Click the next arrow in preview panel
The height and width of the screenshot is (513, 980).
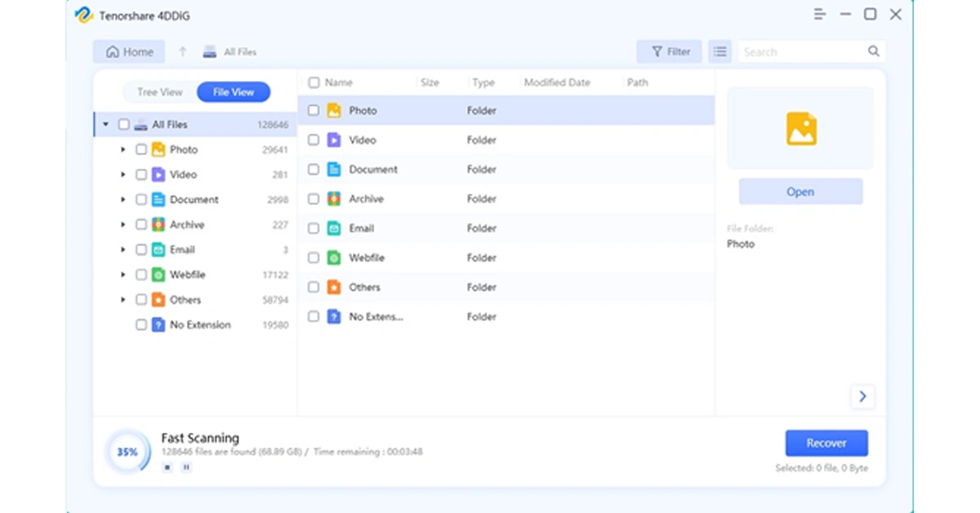point(862,397)
